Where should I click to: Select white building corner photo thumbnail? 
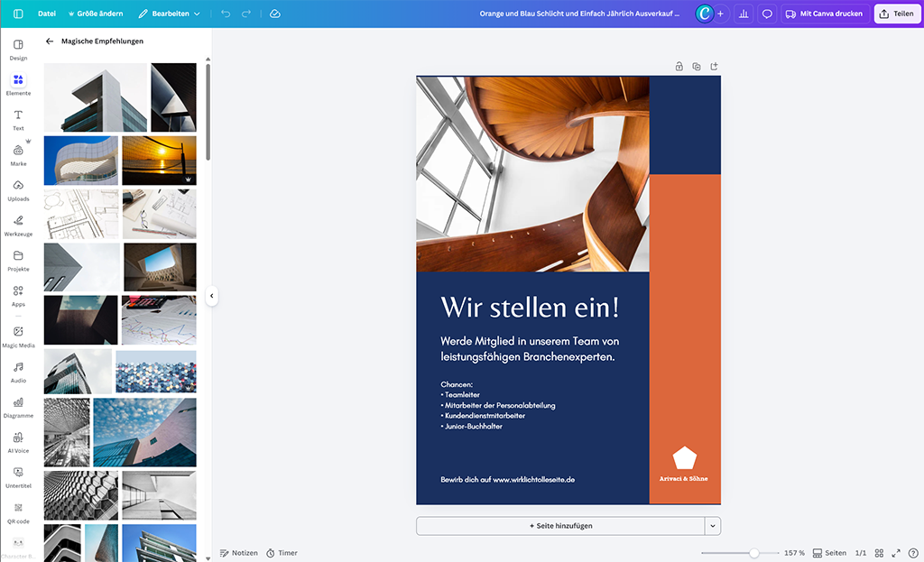(x=96, y=97)
